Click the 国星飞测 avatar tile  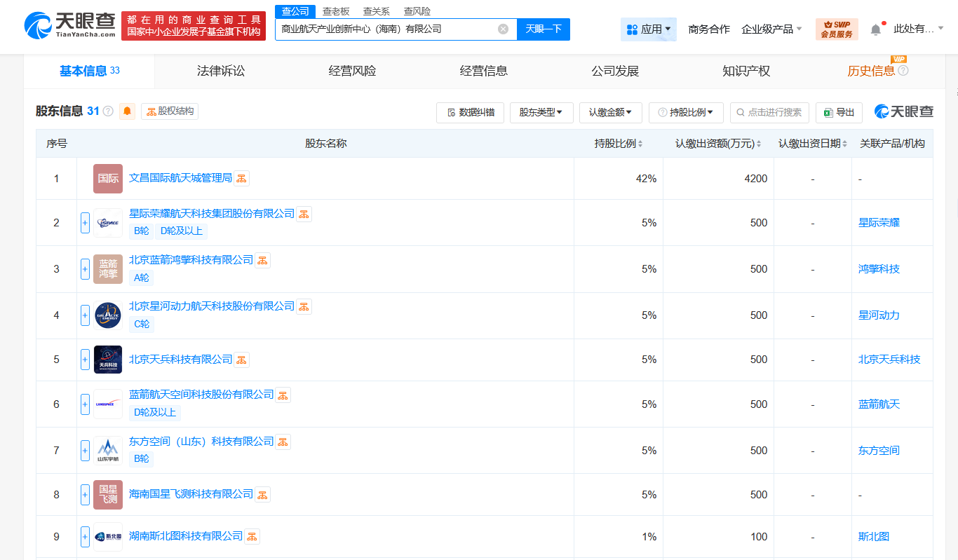108,495
